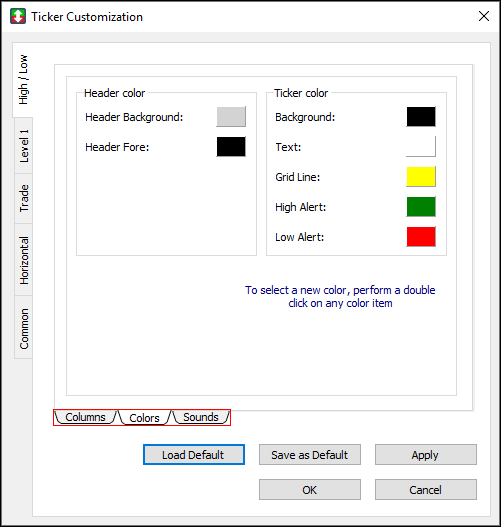
Task: Open the Level 1 vertical tab
Action: coord(24,146)
